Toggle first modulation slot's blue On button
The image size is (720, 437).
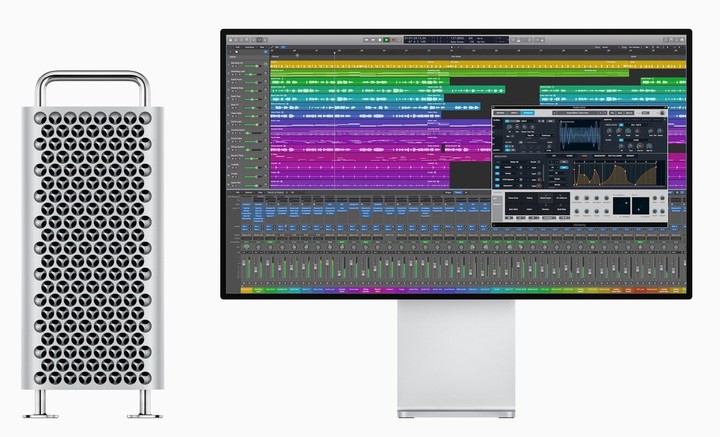click(497, 167)
